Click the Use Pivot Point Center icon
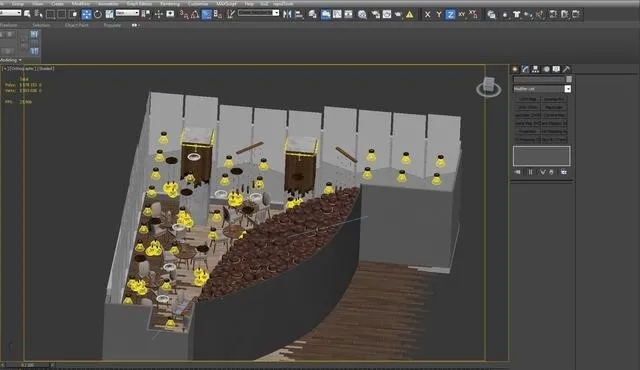 146,14
